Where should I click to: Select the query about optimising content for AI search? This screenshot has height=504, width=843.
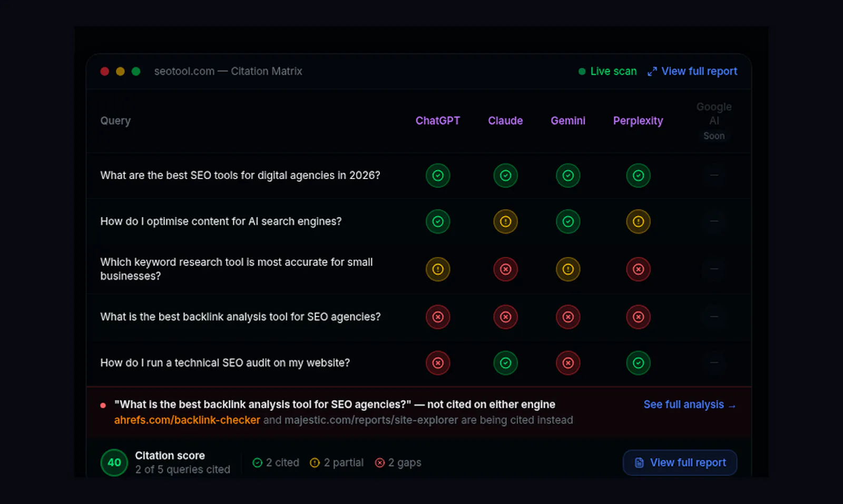221,222
